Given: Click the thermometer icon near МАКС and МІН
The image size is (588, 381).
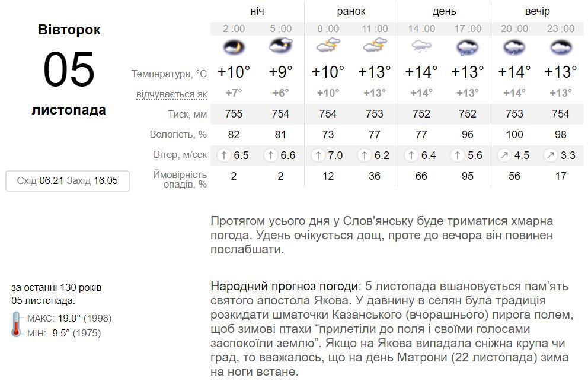Looking at the screenshot, I should pos(16,324).
